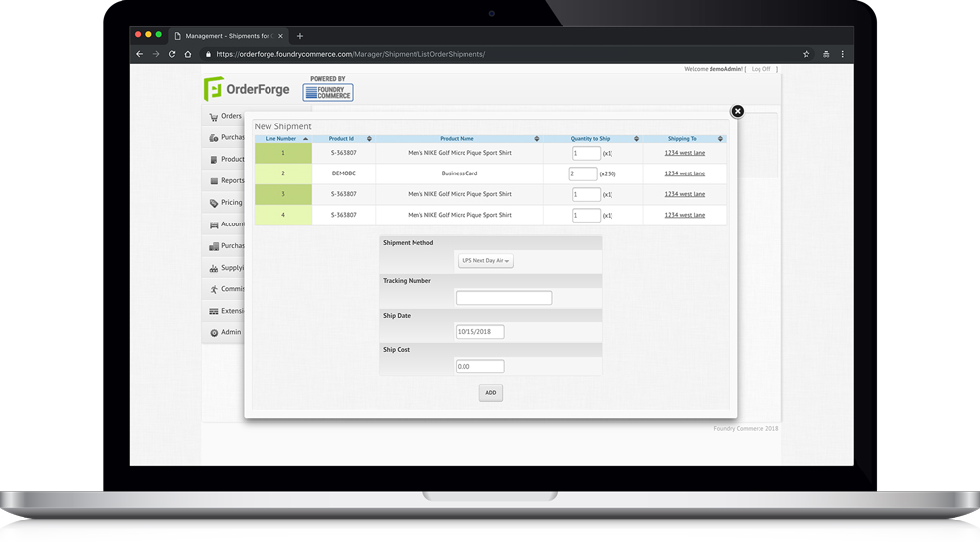Open the Shipment Method dropdown
This screenshot has height=545, width=980.
pos(486,261)
